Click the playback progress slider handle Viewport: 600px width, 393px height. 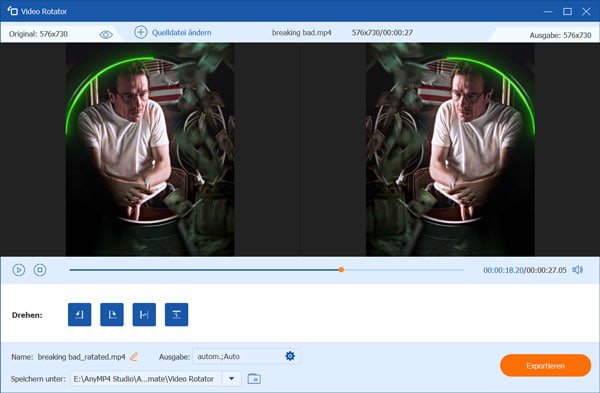click(341, 270)
